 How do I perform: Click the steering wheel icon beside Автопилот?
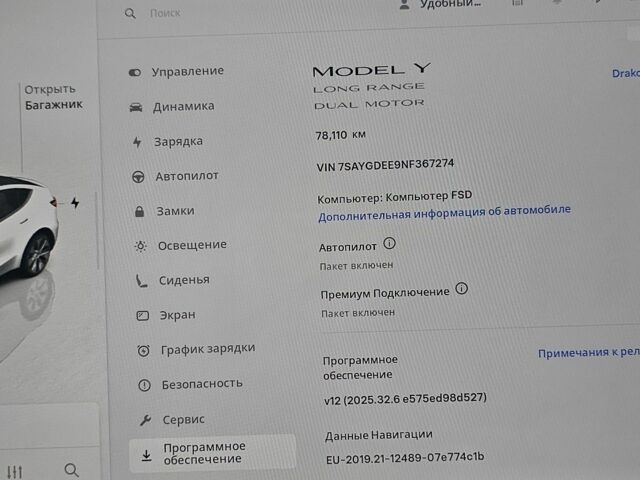tap(138, 177)
